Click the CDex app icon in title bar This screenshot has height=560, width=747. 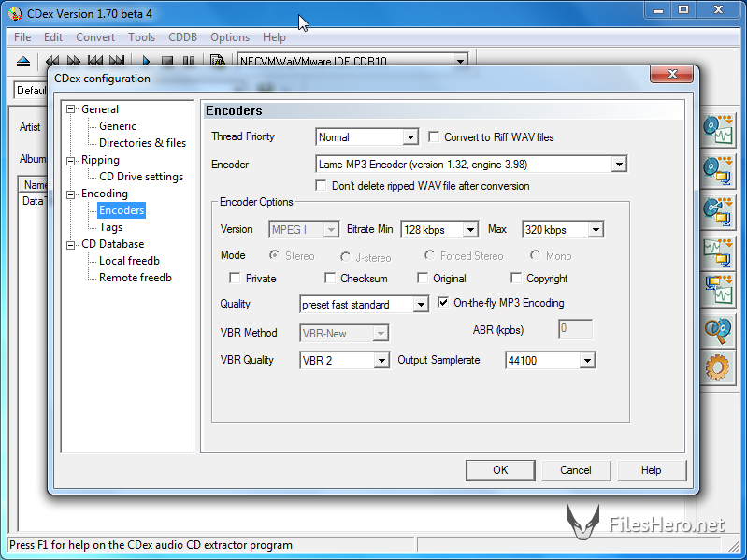click(15, 13)
